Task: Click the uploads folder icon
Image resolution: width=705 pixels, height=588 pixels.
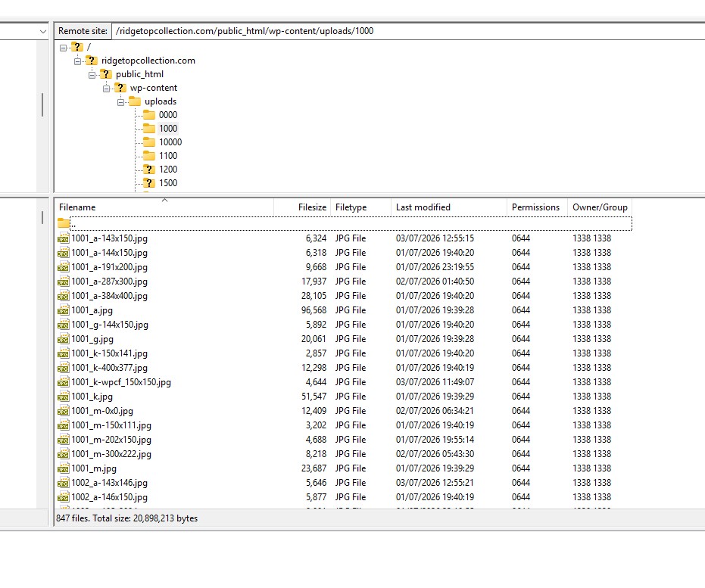Action: (135, 101)
